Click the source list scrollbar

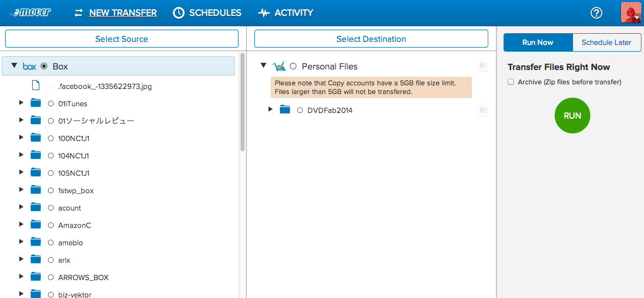pyautogui.click(x=243, y=101)
